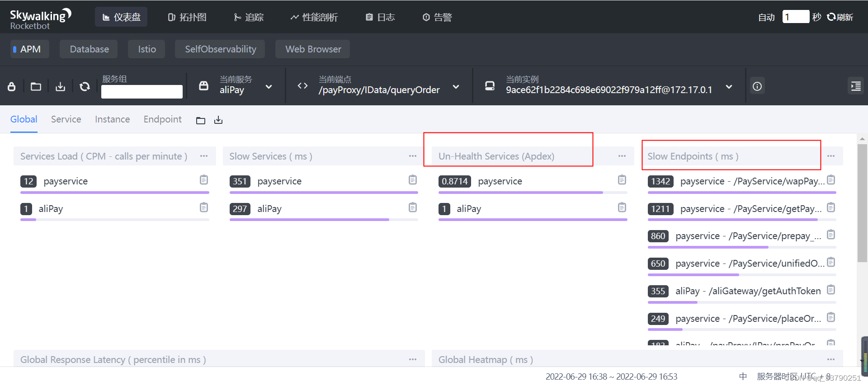The image size is (868, 386).
Task: Open Un-Health Services panel options menu
Action: click(622, 156)
